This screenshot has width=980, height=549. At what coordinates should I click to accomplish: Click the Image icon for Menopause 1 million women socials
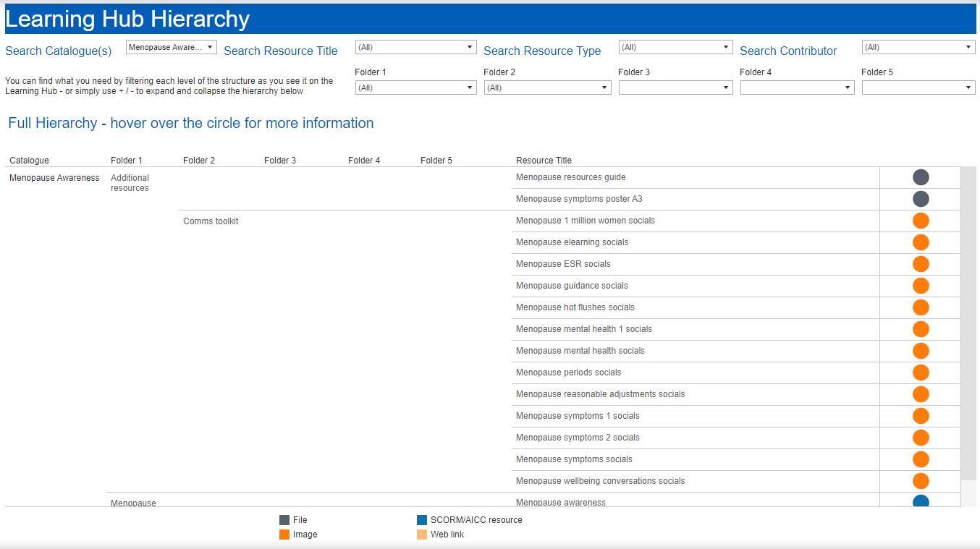919,221
